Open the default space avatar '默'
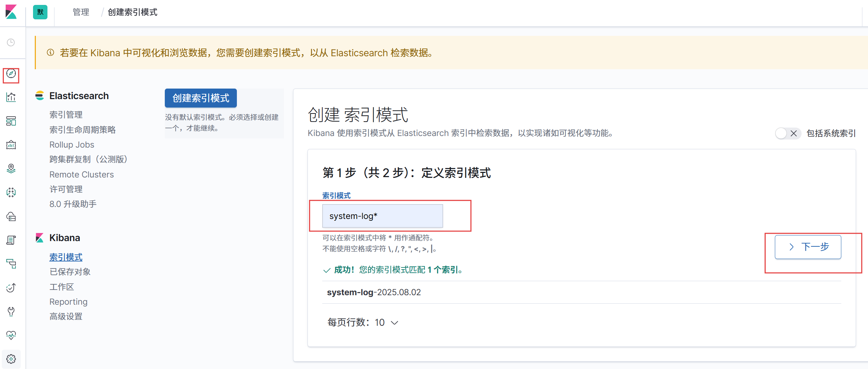The height and width of the screenshot is (369, 868). coord(40,12)
